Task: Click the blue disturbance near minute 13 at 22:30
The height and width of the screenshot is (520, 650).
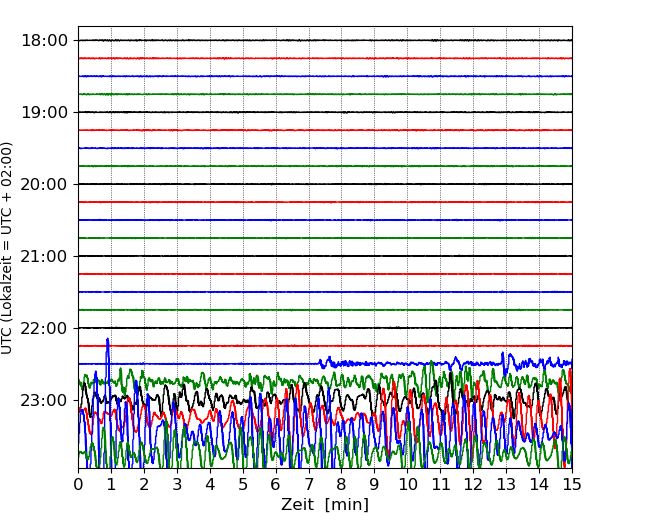Action: pos(509,363)
